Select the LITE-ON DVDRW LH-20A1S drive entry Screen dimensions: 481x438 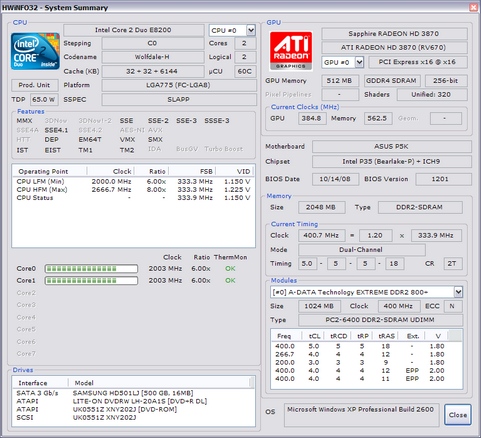pyautogui.click(x=133, y=401)
